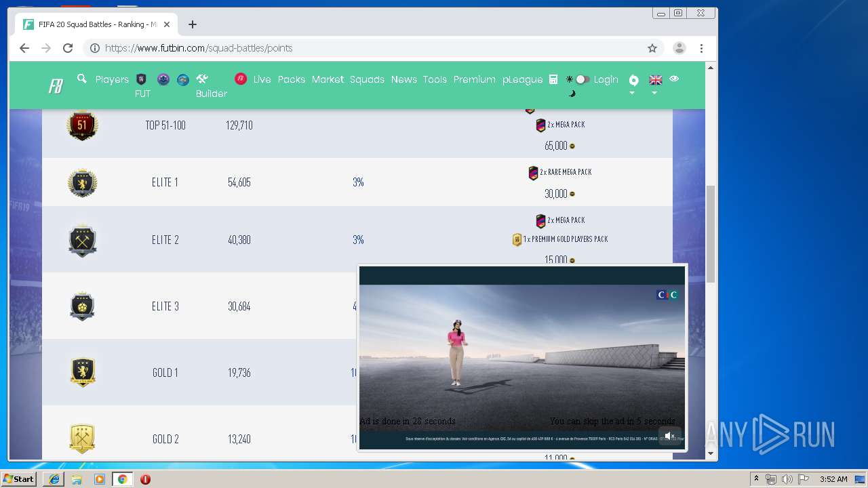868x488 pixels.
Task: Select the 65,000 coin reward text
Action: [x=555, y=146]
